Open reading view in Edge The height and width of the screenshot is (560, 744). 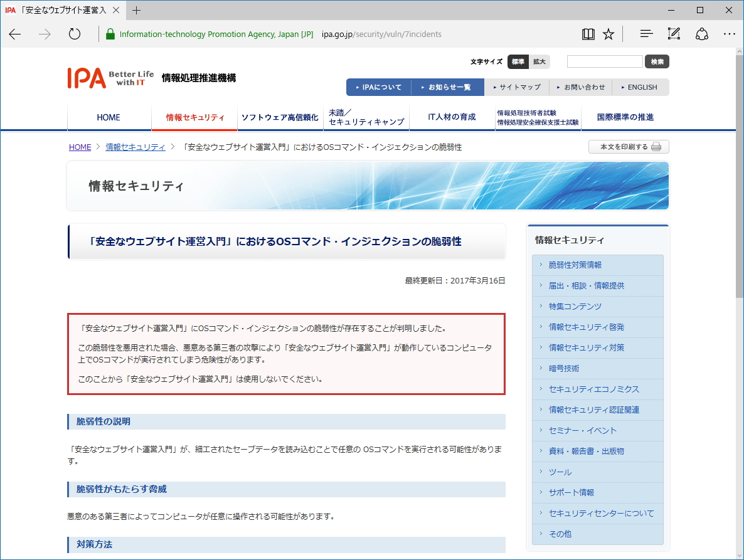[588, 34]
